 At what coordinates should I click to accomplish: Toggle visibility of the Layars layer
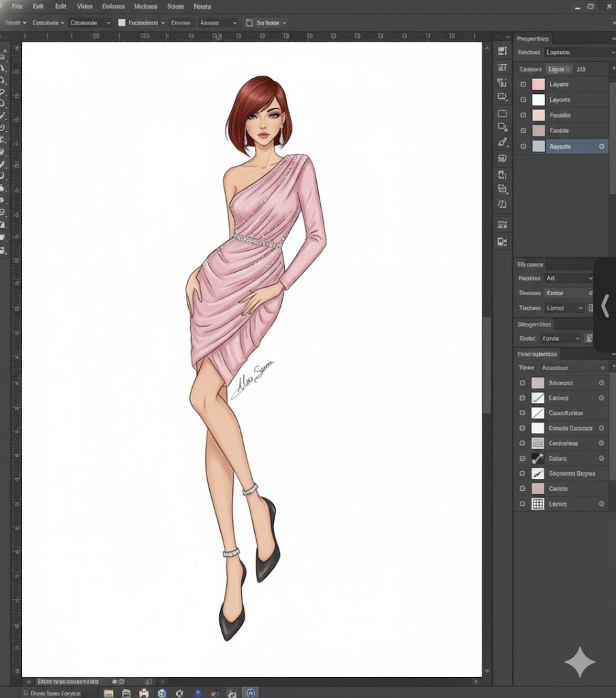523,85
